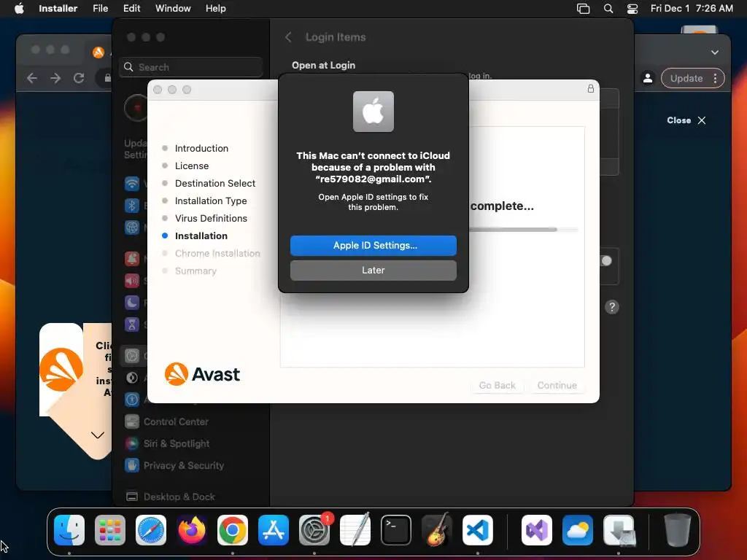Expand the browser tab list chevron
Image resolution: width=747 pixels, height=560 pixels.
(x=715, y=52)
